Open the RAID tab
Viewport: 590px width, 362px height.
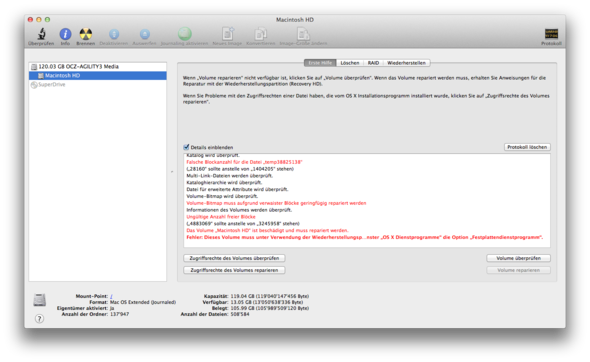[x=373, y=63]
